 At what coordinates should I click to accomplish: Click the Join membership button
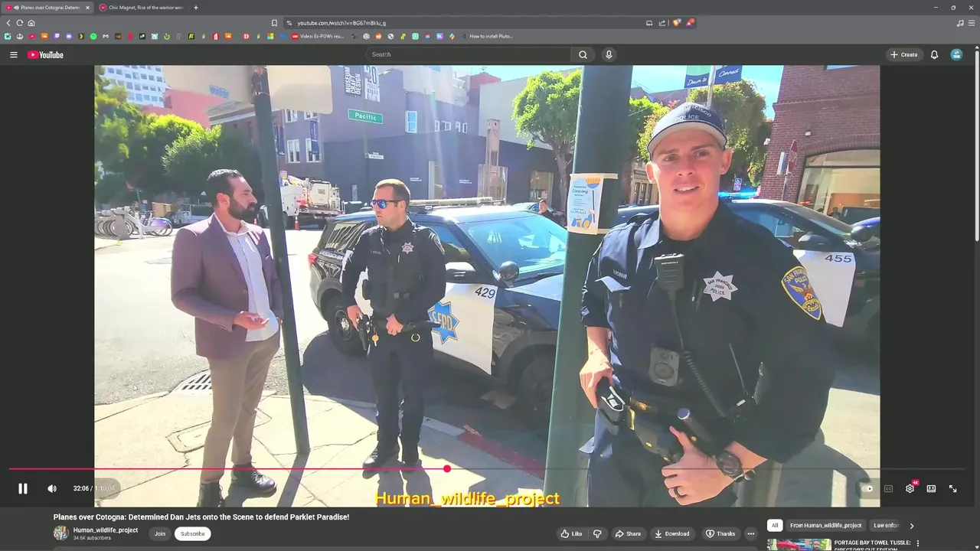159,533
